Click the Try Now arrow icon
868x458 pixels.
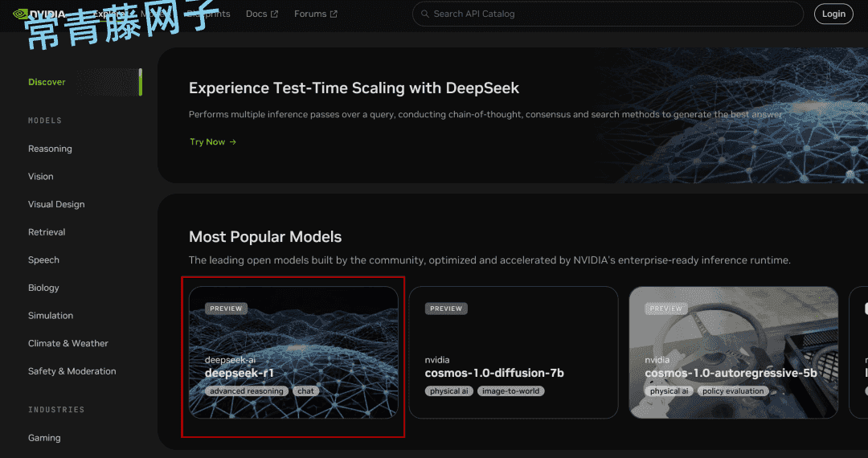(233, 141)
